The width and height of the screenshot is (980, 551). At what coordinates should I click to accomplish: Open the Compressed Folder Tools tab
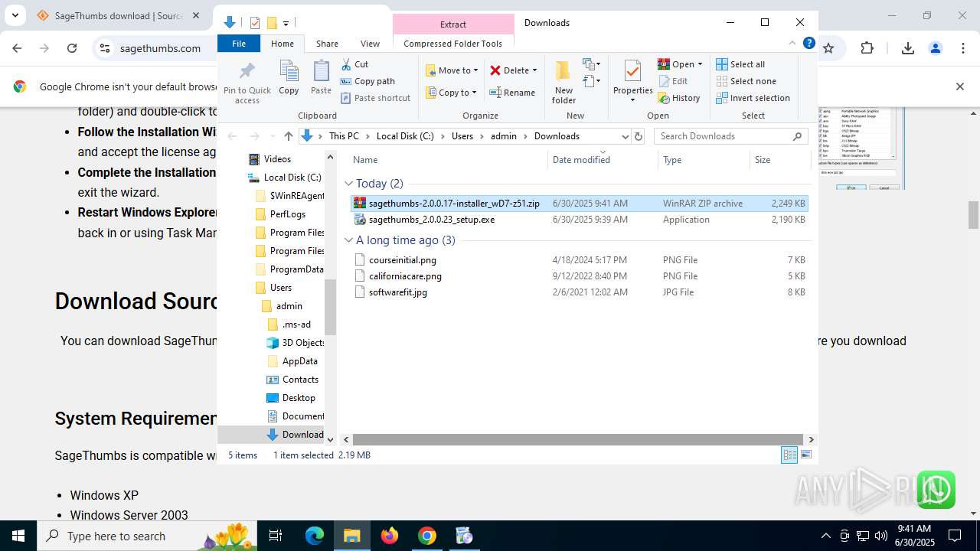coord(452,44)
